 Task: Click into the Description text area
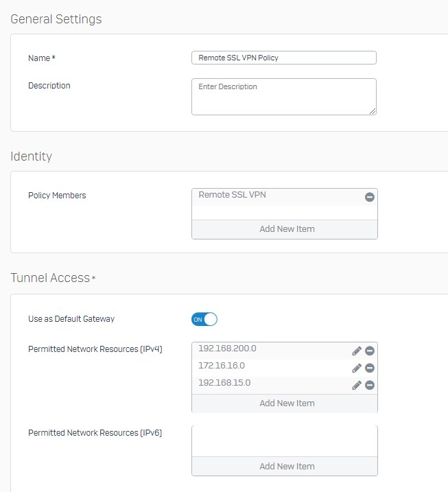284,97
